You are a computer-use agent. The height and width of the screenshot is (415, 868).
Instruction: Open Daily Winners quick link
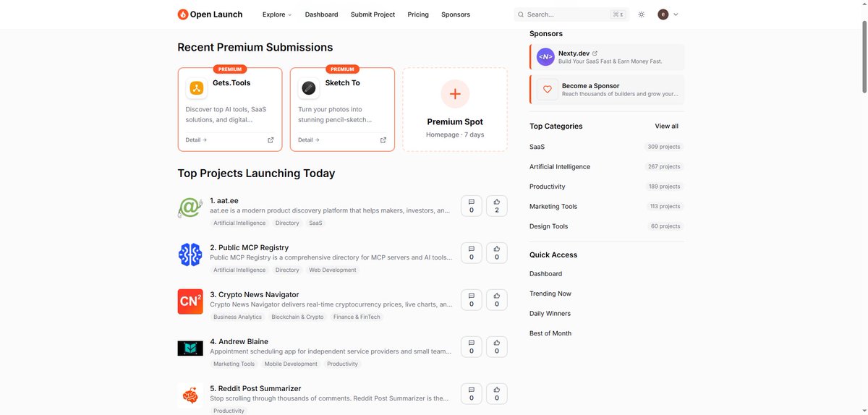(550, 314)
